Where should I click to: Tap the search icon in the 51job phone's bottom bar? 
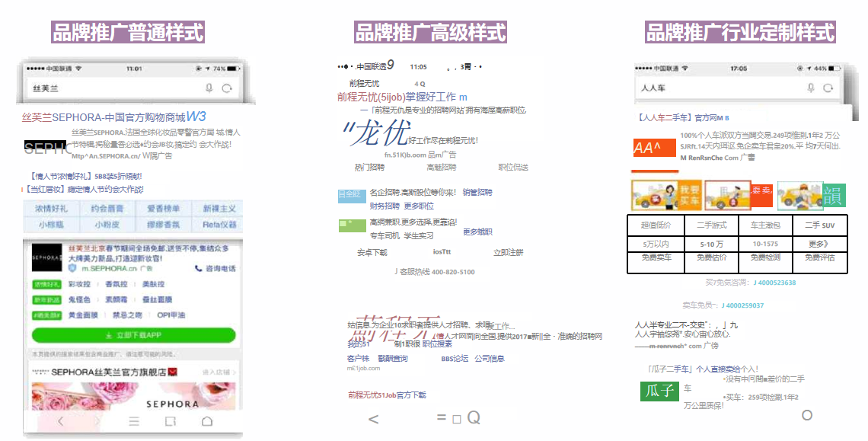[x=474, y=417]
